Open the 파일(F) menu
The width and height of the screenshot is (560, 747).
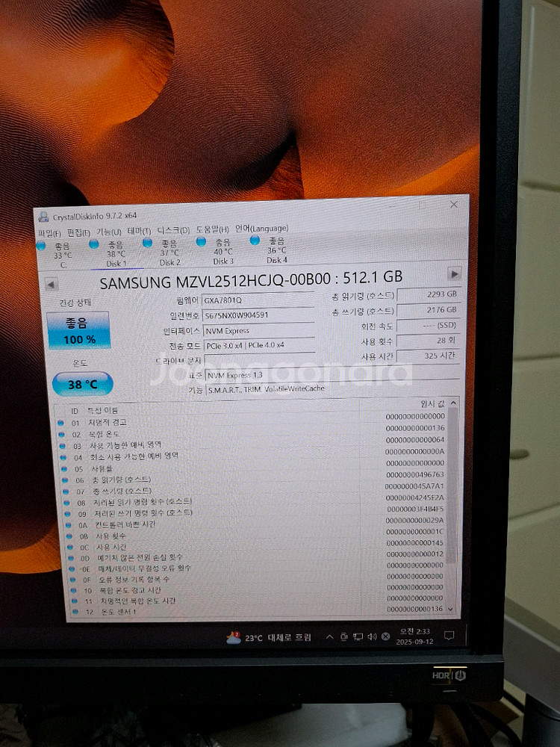coord(49,233)
